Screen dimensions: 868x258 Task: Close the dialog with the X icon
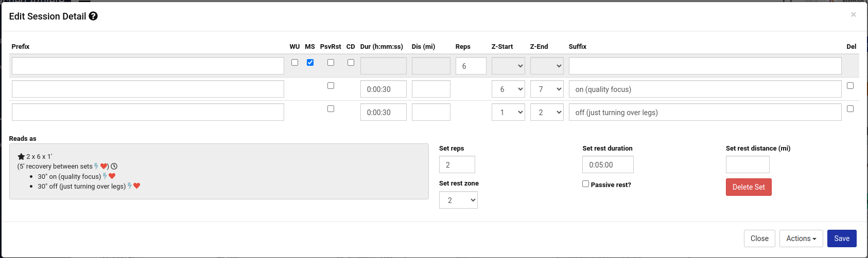click(853, 14)
